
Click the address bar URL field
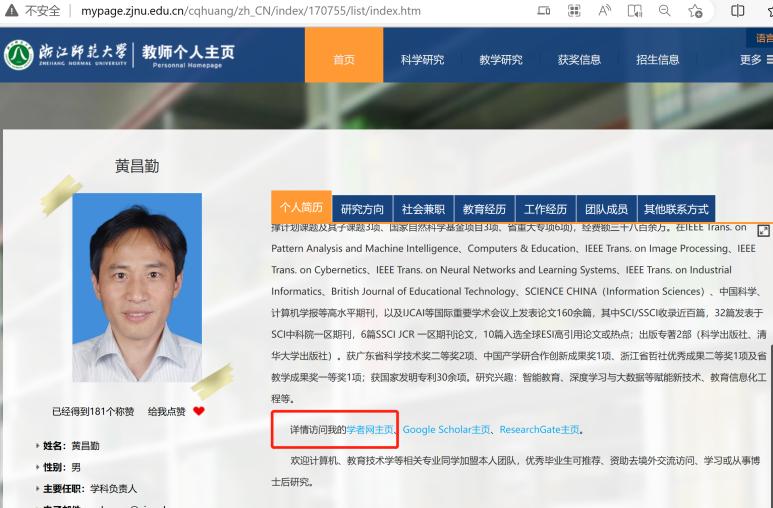250,11
